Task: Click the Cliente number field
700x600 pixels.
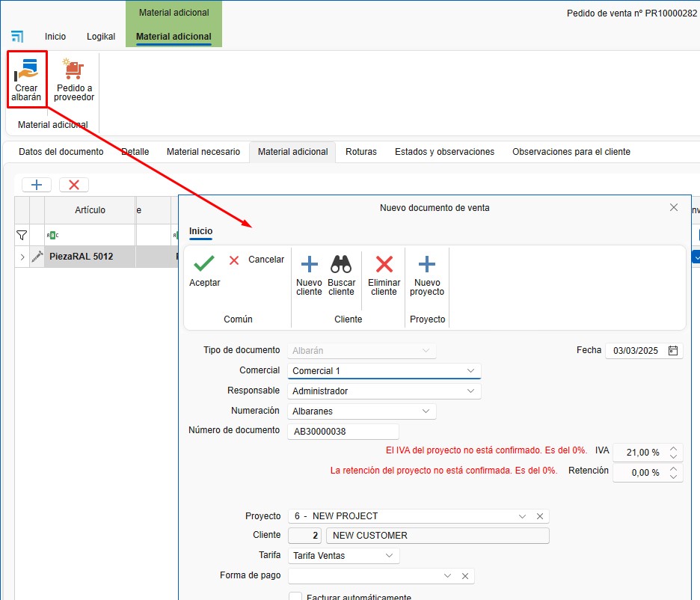Action: click(x=304, y=536)
